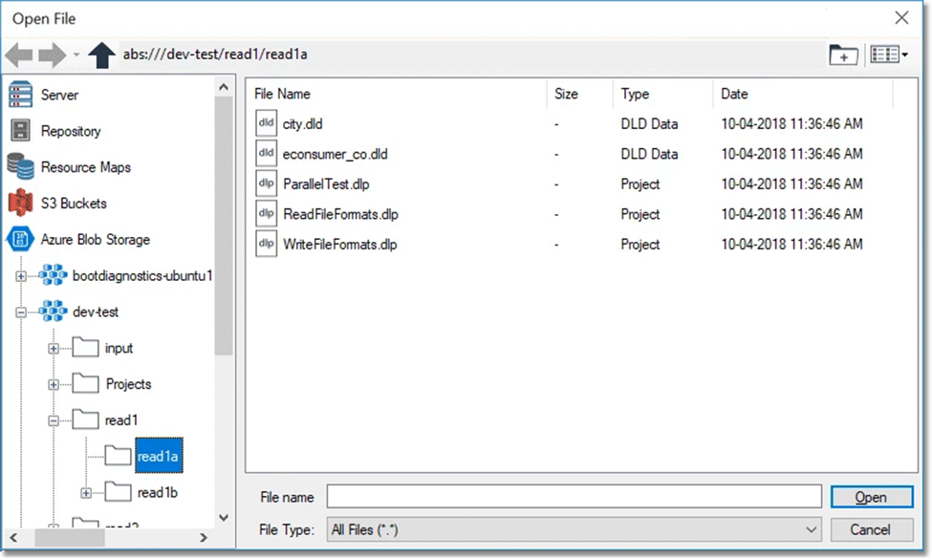Open the S3 Buckets icon
932x560 pixels.
click(21, 204)
